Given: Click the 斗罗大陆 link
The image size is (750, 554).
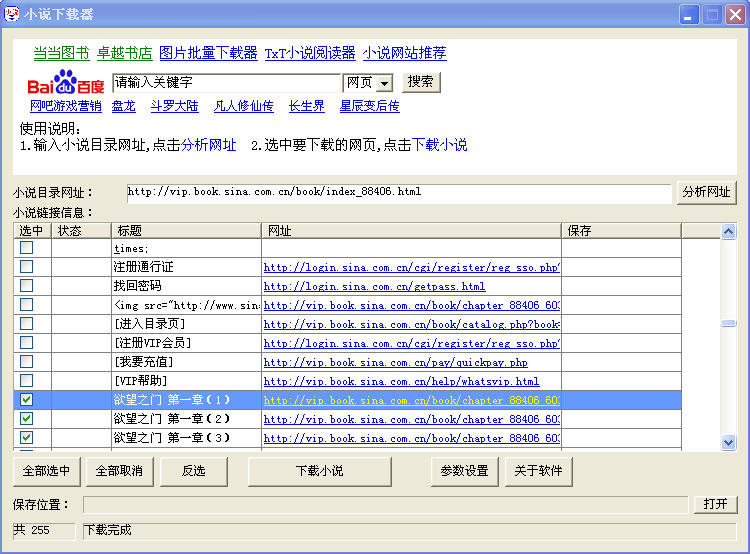Looking at the screenshot, I should [x=174, y=106].
